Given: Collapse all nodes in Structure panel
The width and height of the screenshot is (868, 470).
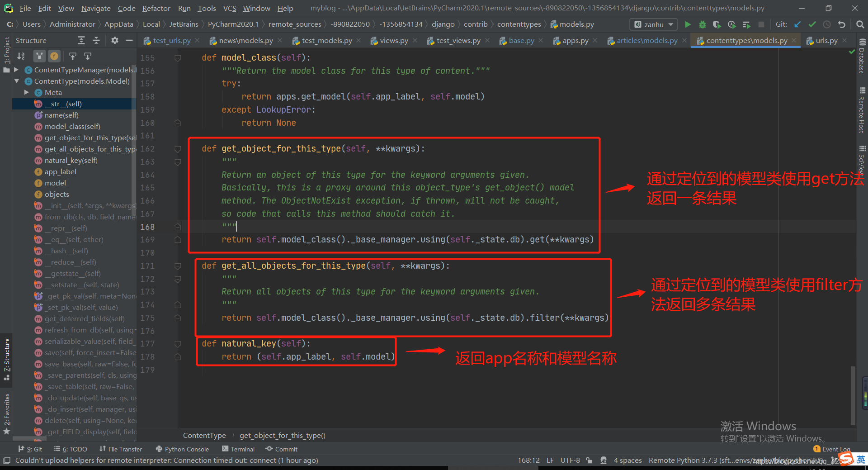Looking at the screenshot, I should [x=96, y=40].
